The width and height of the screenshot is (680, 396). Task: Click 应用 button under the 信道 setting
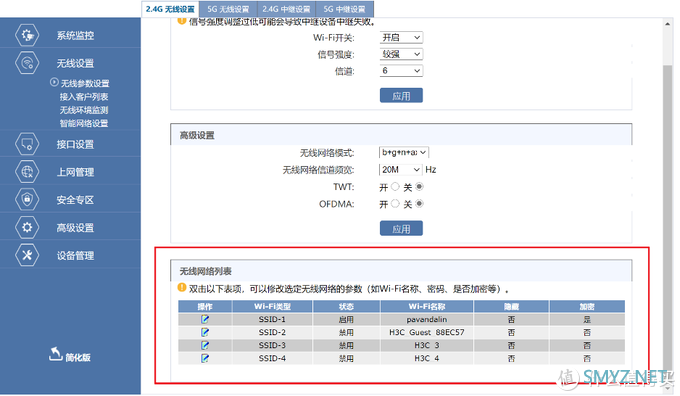tap(401, 95)
